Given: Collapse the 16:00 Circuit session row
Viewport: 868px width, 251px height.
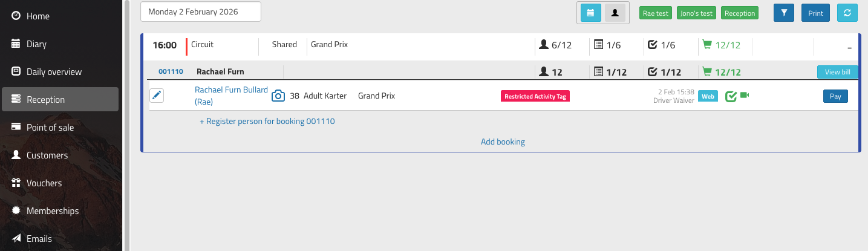Looking at the screenshot, I should [x=849, y=47].
